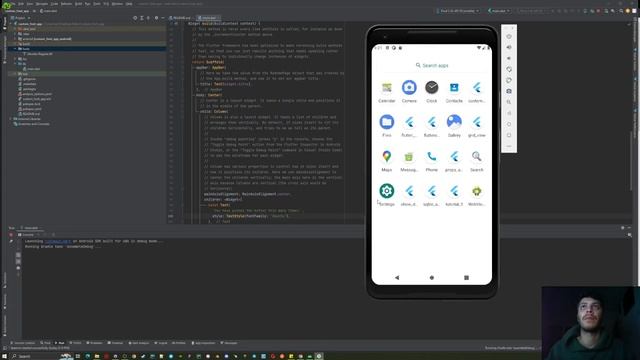Select main.dart under lib in the project tree
The image size is (640, 360).
tap(31, 69)
